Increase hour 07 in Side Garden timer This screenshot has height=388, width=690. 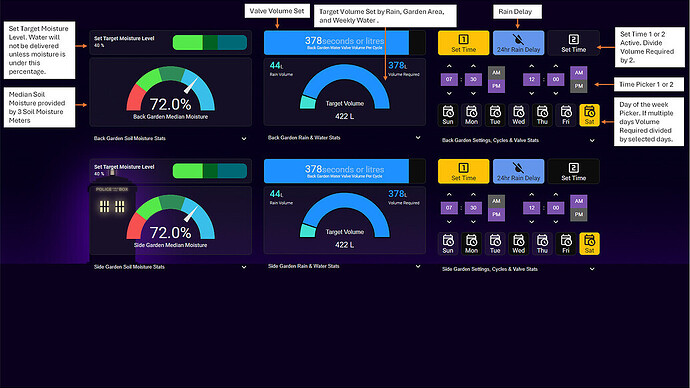449,194
